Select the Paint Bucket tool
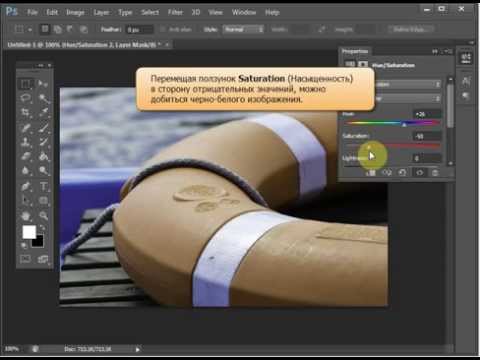Screen dimensions: 480x360 pyautogui.click(x=43, y=156)
